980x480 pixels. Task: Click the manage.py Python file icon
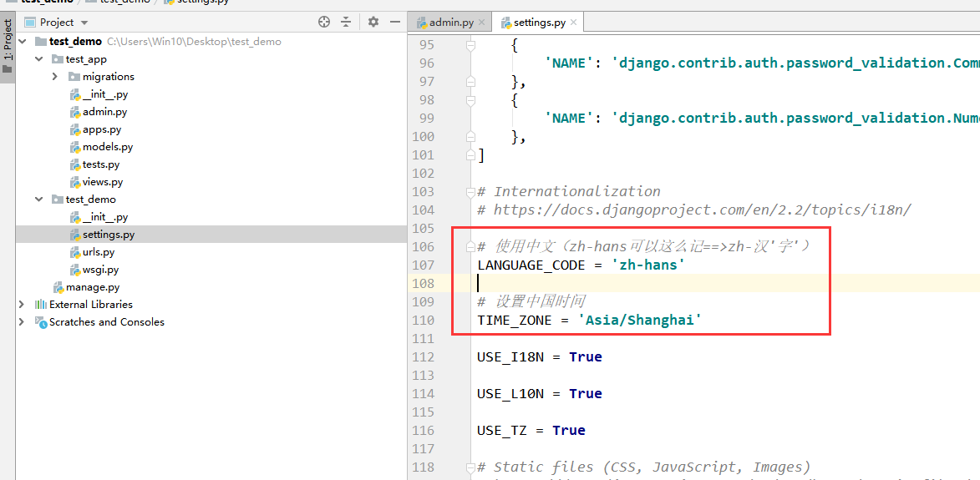pos(58,287)
